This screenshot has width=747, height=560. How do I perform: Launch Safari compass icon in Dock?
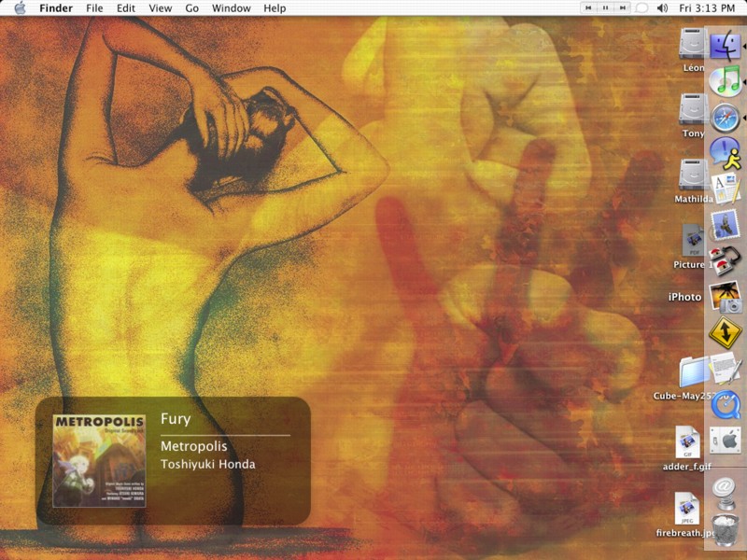point(725,118)
